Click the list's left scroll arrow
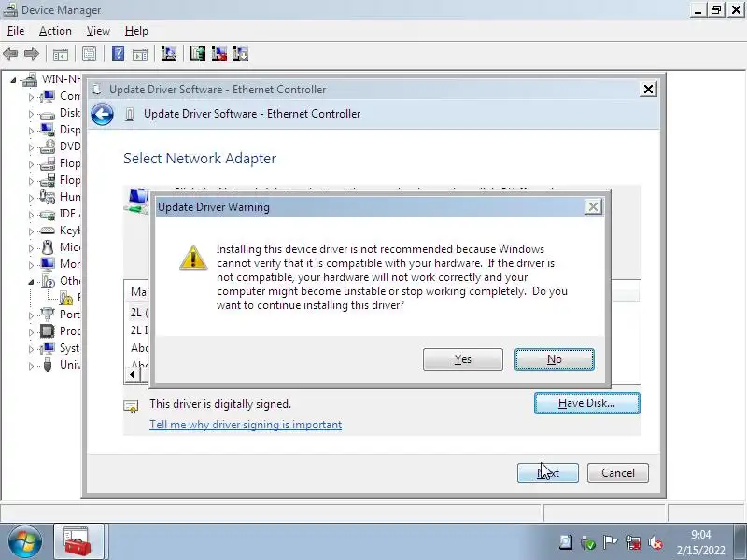The image size is (747, 560). tap(132, 375)
